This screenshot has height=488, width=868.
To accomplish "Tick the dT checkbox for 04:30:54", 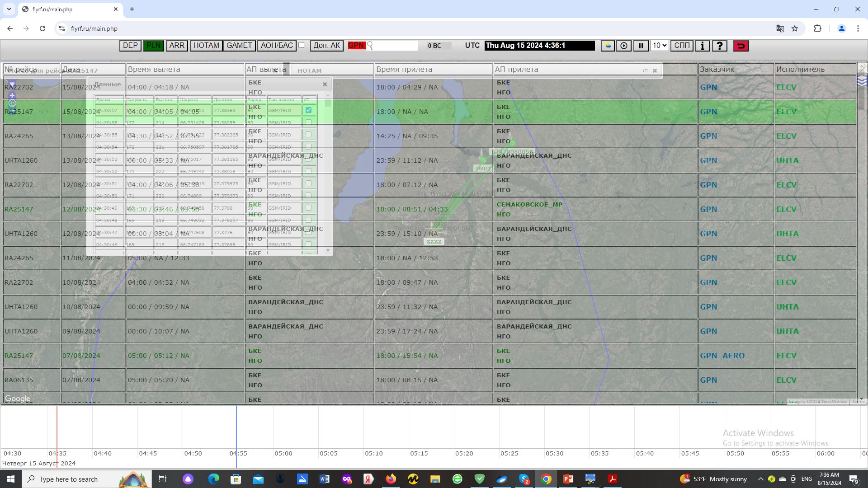I will tap(308, 146).
